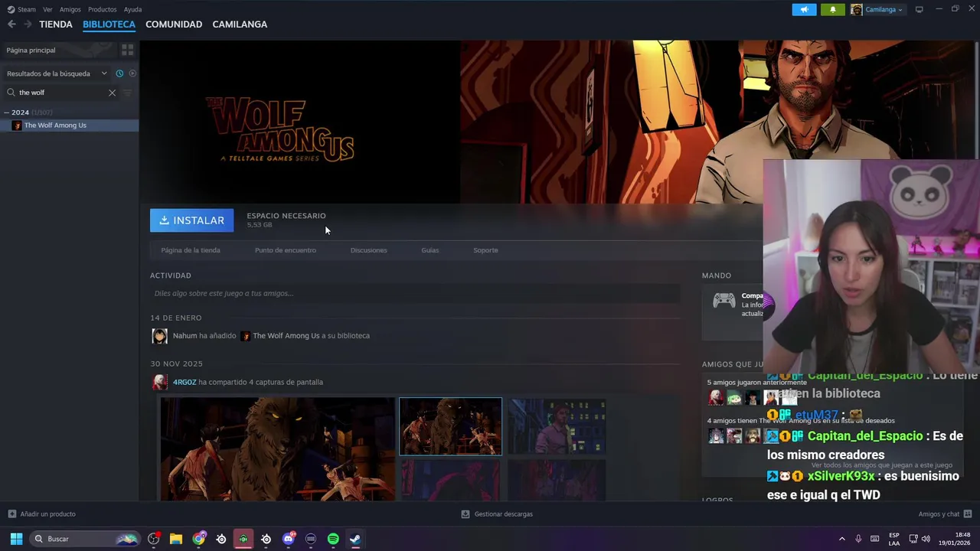
Task: Click the activity comment input field
Action: coord(415,293)
